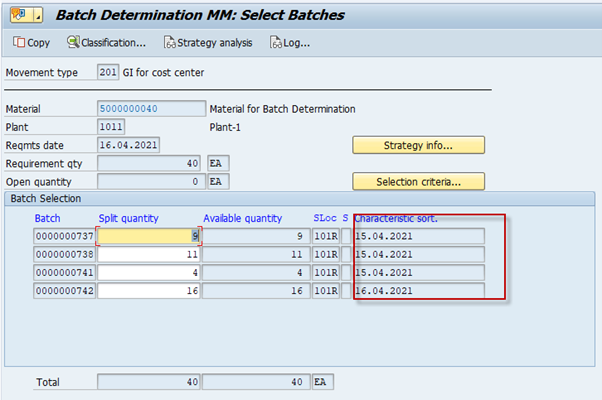Click Split quantity field for batch 0000000737
602x400 pixels.
(x=149, y=236)
